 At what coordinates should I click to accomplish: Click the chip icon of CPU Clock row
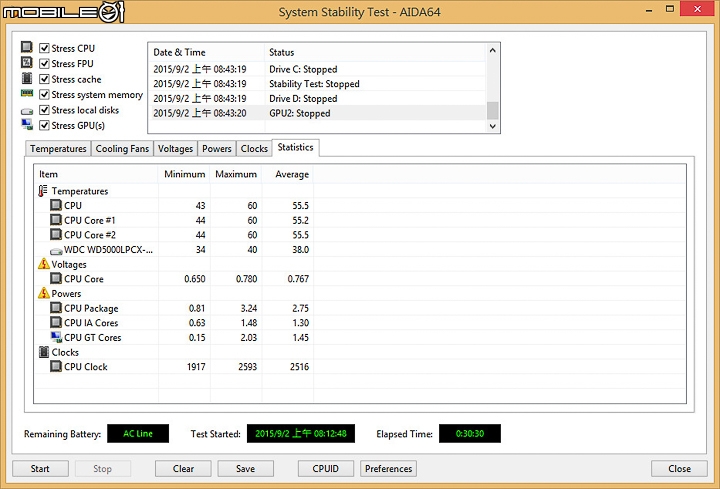pos(56,366)
